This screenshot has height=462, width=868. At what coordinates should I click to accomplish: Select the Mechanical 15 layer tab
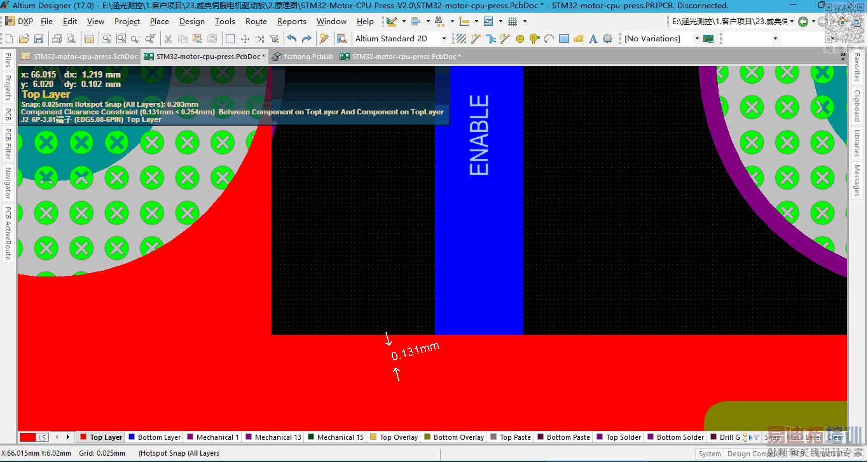tap(336, 437)
